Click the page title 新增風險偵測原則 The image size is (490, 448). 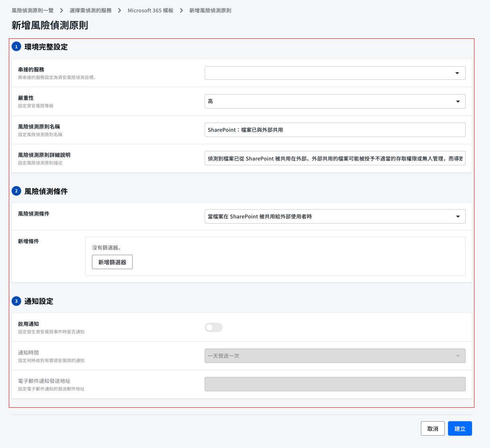point(50,25)
